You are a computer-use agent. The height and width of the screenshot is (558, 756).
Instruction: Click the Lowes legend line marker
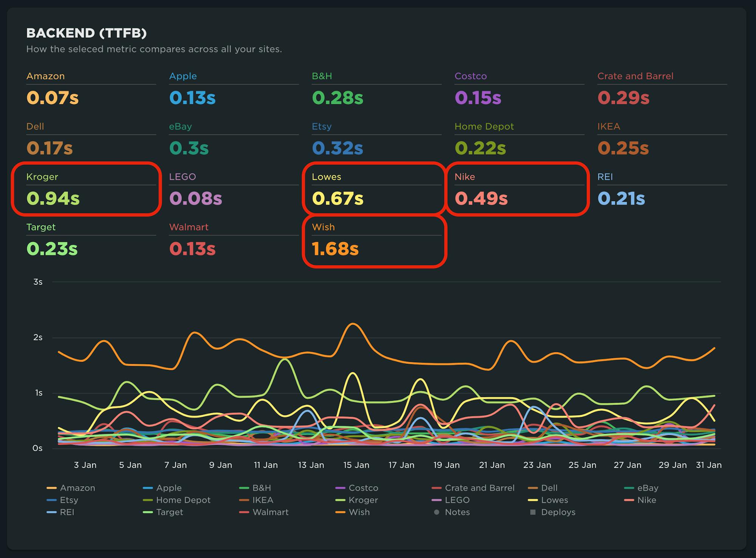532,500
